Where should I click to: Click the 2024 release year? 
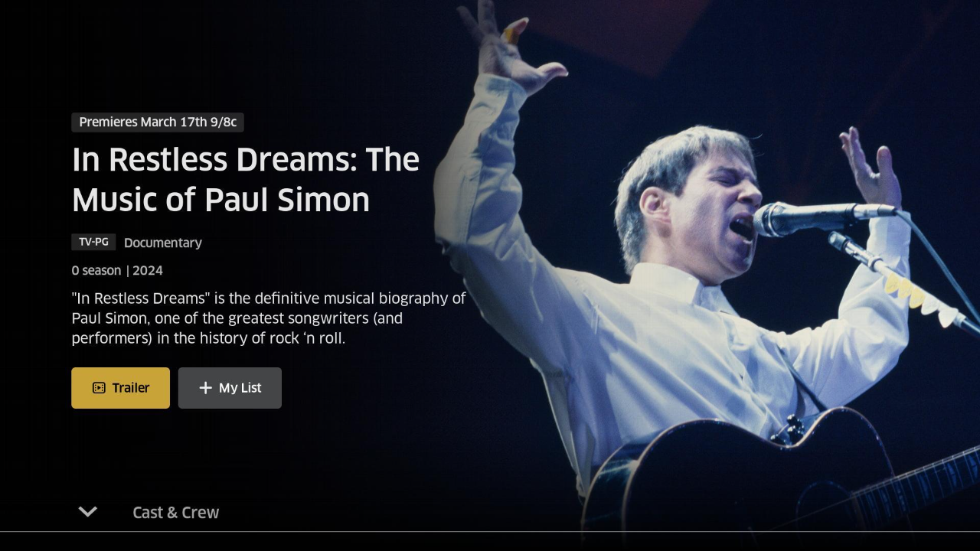148,270
